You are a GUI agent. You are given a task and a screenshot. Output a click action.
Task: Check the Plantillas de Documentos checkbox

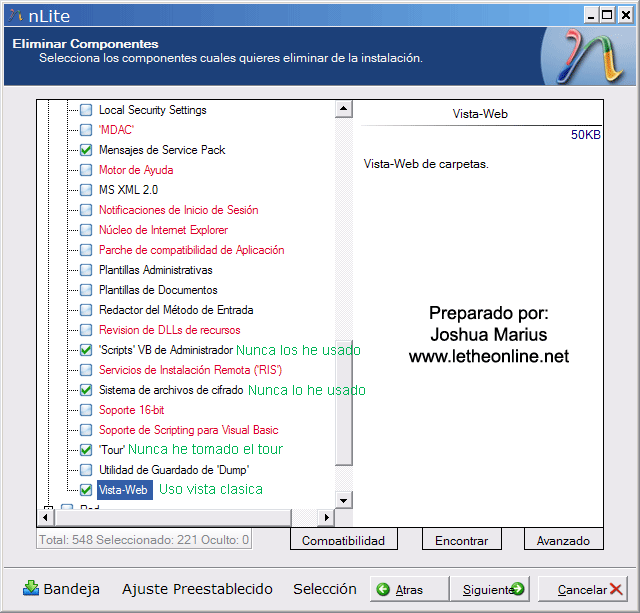86,290
